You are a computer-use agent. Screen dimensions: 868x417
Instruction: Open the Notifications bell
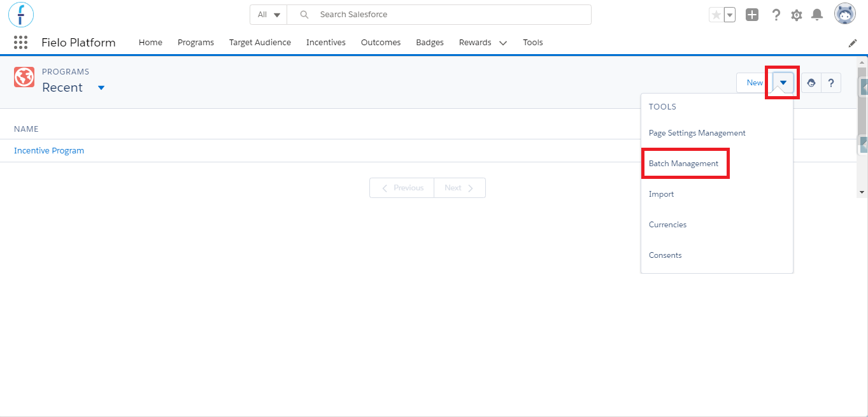point(817,15)
